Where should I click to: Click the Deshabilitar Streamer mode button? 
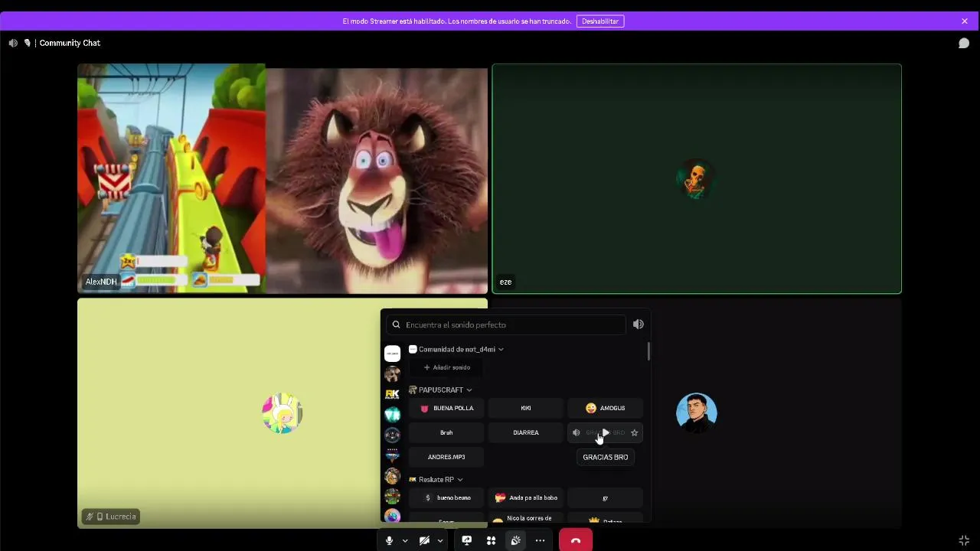(x=600, y=21)
